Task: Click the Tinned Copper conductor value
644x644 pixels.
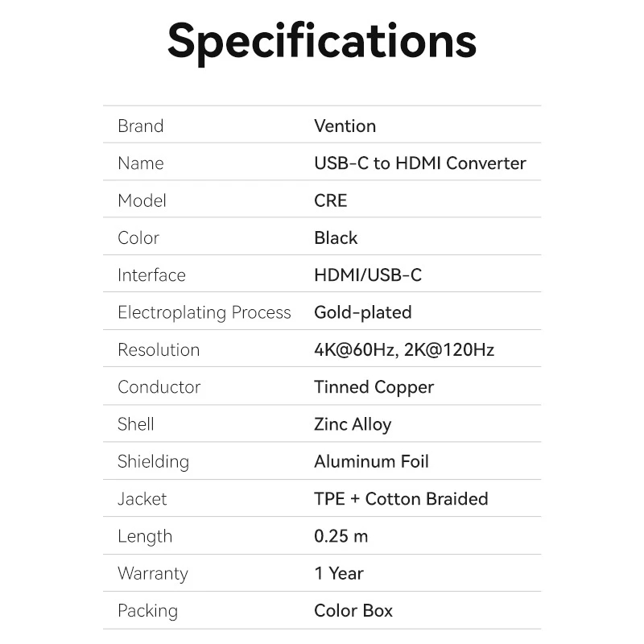Action: [374, 387]
